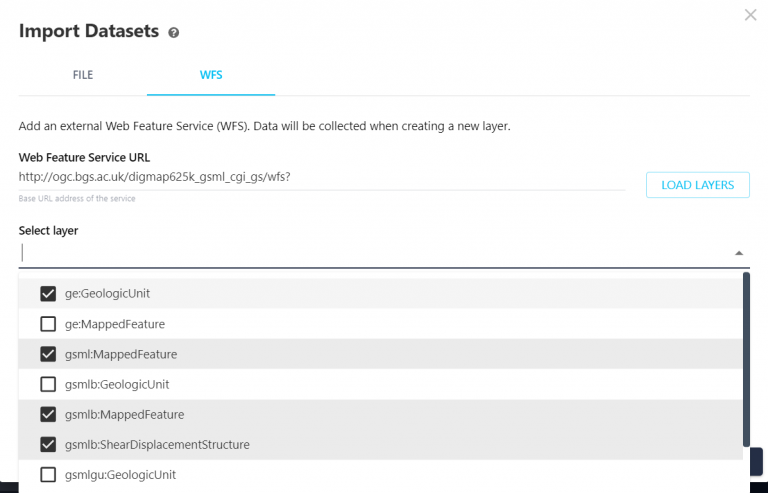Tick the gsmlgu:GeologicUnit checkbox
Viewport: 768px width, 493px height.
pos(48,474)
